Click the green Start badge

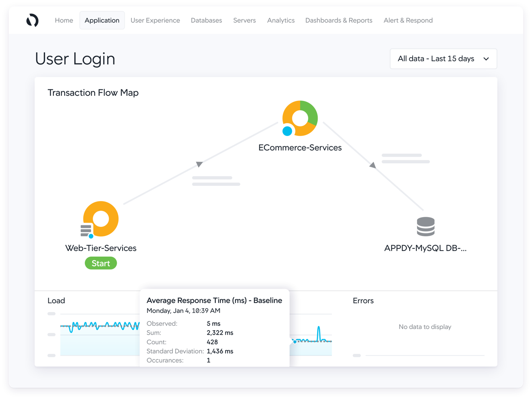tap(101, 263)
